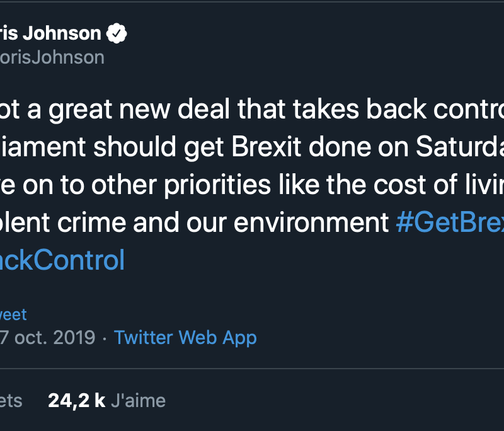Click the hashtag ending in 'ackControl'
The width and height of the screenshot is (504, 431).
pos(62,260)
